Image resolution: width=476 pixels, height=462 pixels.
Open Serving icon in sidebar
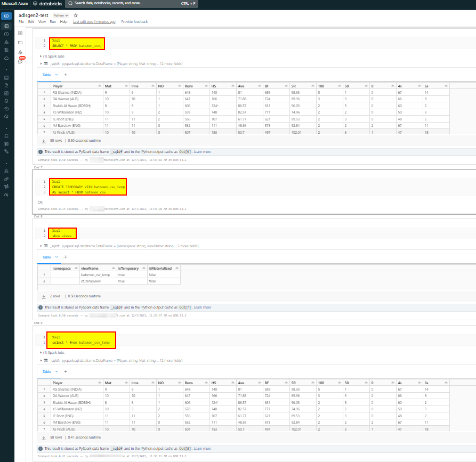tap(6, 194)
